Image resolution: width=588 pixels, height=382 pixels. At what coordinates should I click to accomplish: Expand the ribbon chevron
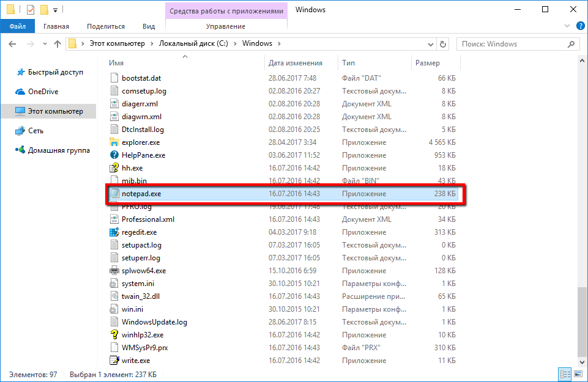(x=567, y=26)
